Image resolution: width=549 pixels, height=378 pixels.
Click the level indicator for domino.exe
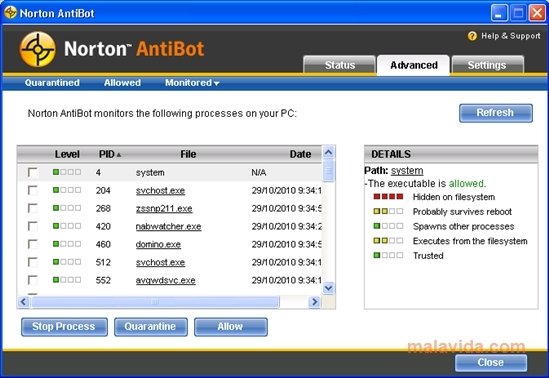tap(67, 244)
